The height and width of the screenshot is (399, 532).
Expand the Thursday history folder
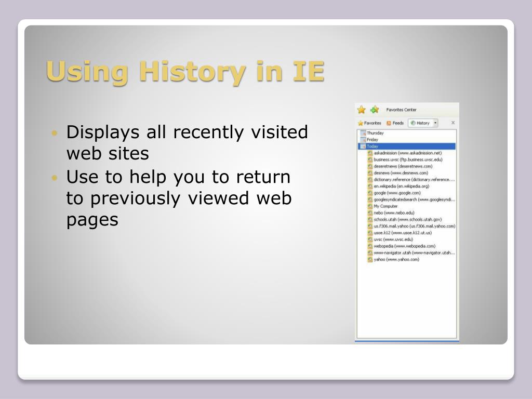click(x=372, y=133)
